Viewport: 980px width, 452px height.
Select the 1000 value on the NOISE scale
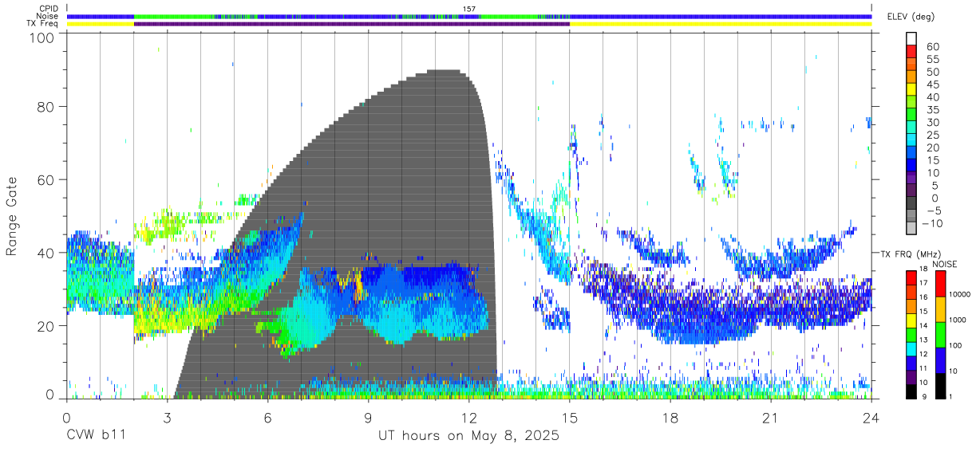pyautogui.click(x=959, y=320)
